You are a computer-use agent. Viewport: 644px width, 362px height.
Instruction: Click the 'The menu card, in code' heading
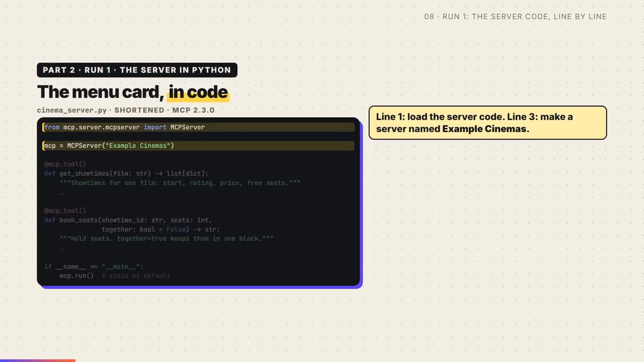pos(133,92)
